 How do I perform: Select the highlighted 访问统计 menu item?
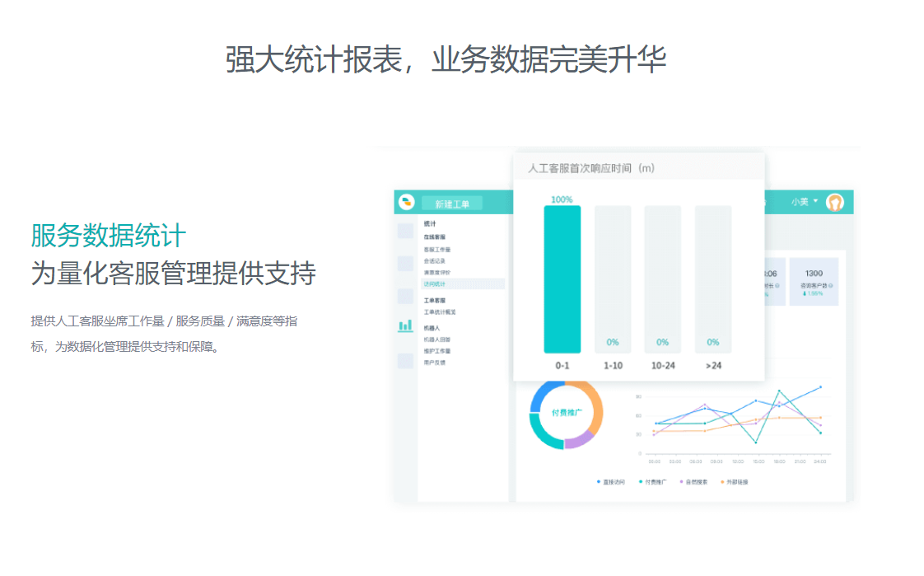pyautogui.click(x=463, y=284)
